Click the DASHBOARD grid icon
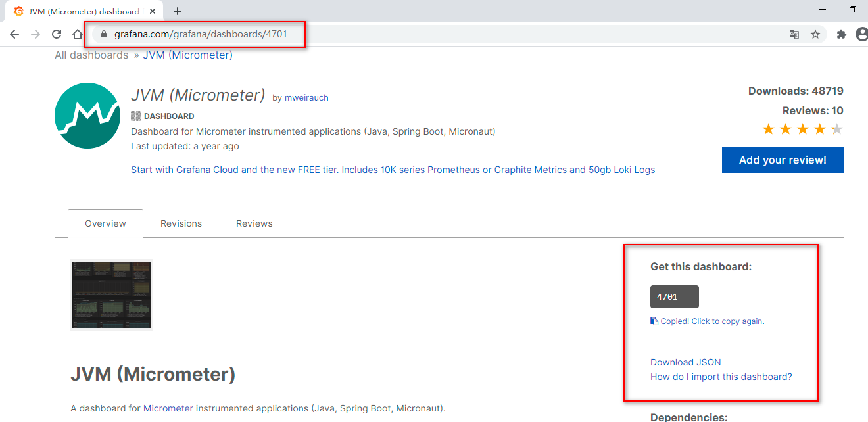868x422 pixels. (135, 116)
